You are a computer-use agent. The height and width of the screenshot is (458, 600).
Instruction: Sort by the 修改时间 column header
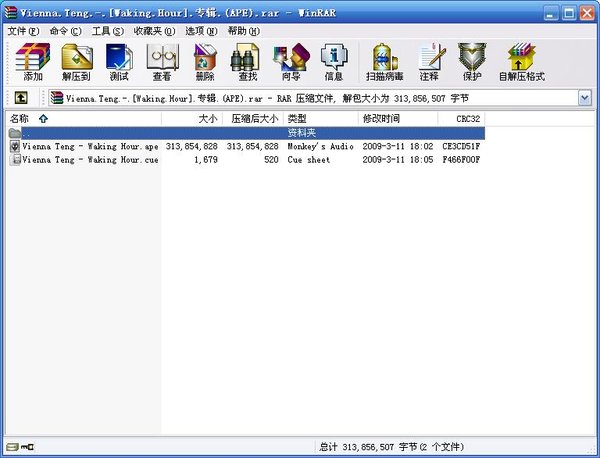point(398,119)
